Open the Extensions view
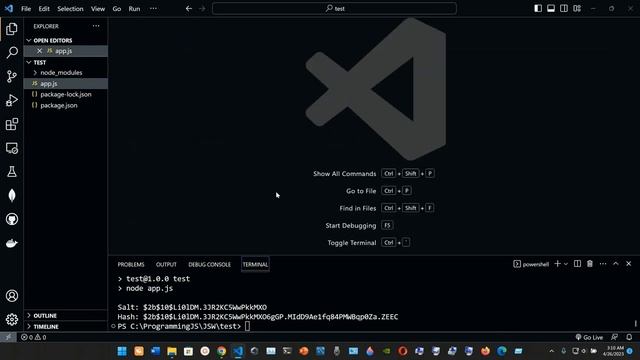Screen dimensions: 640x360 click(12, 124)
